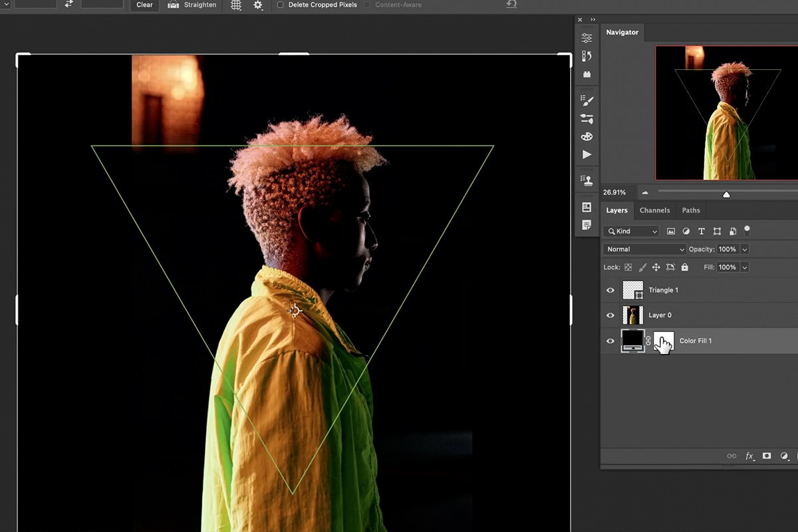
Task: Open the Actions play panel icon
Action: point(587,154)
